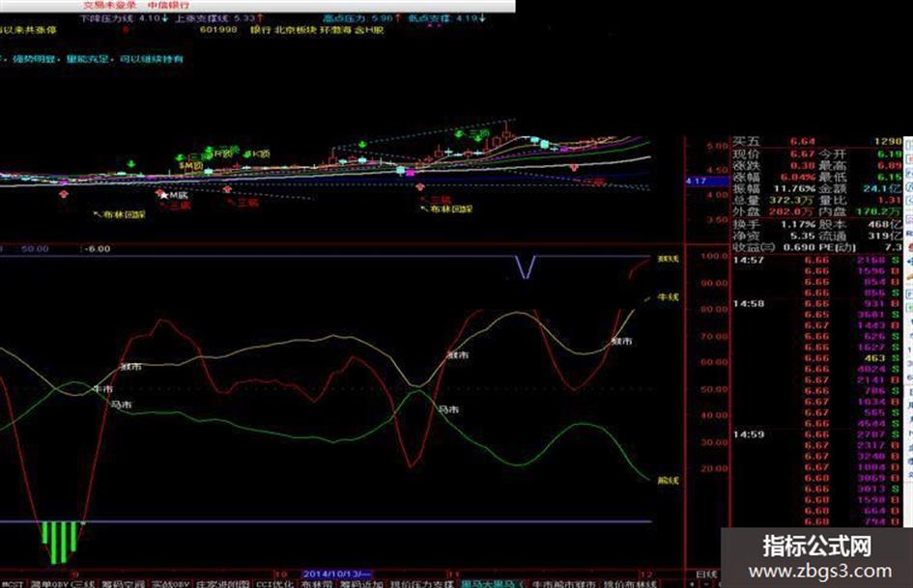
Task: Click the 外盘 value 282.0万
Action: (792, 211)
